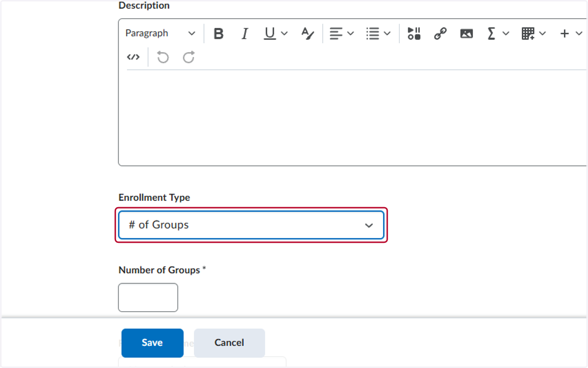Open the text color picker tool

[308, 33]
